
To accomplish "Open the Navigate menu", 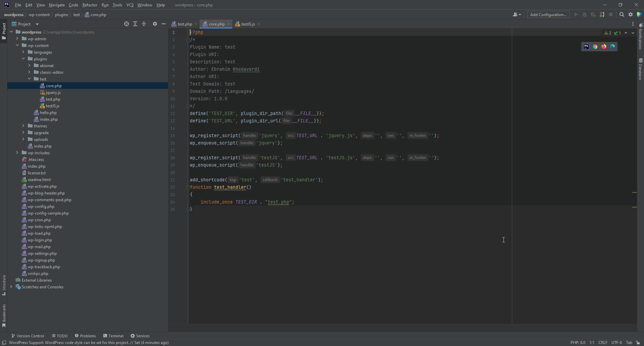I will [x=57, y=5].
